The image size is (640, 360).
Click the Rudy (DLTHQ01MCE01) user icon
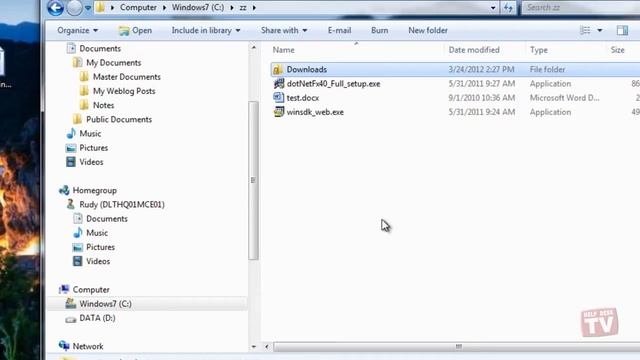click(x=71, y=204)
